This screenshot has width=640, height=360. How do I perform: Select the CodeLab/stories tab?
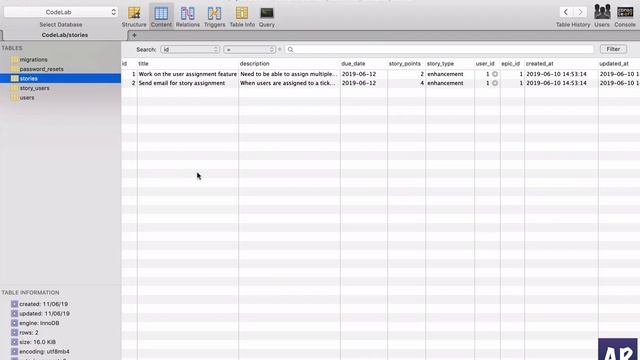64,35
